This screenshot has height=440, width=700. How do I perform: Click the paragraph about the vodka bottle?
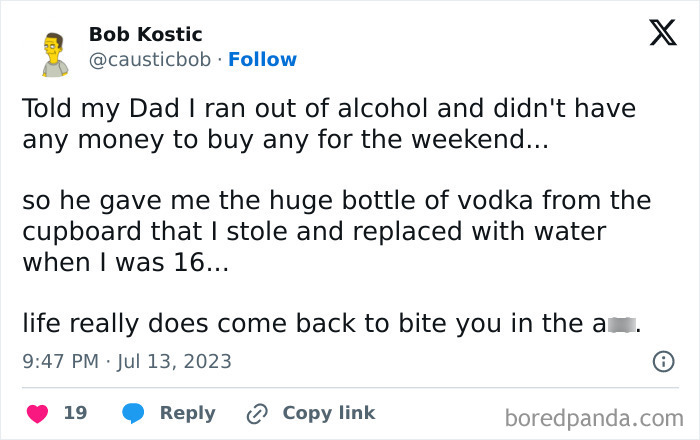336,231
